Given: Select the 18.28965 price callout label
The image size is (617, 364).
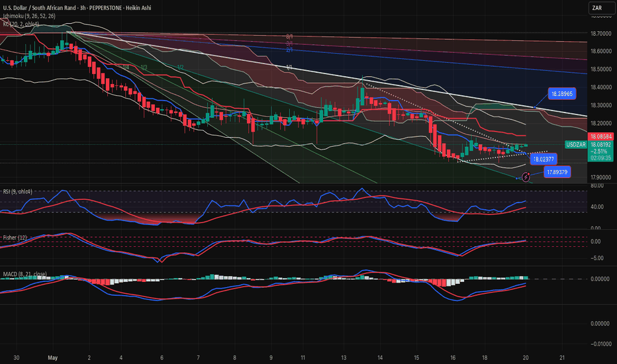Looking at the screenshot, I should click(x=562, y=94).
